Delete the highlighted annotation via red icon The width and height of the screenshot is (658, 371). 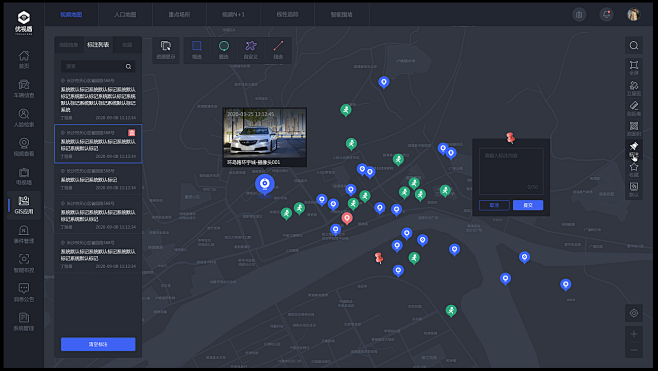pos(131,133)
